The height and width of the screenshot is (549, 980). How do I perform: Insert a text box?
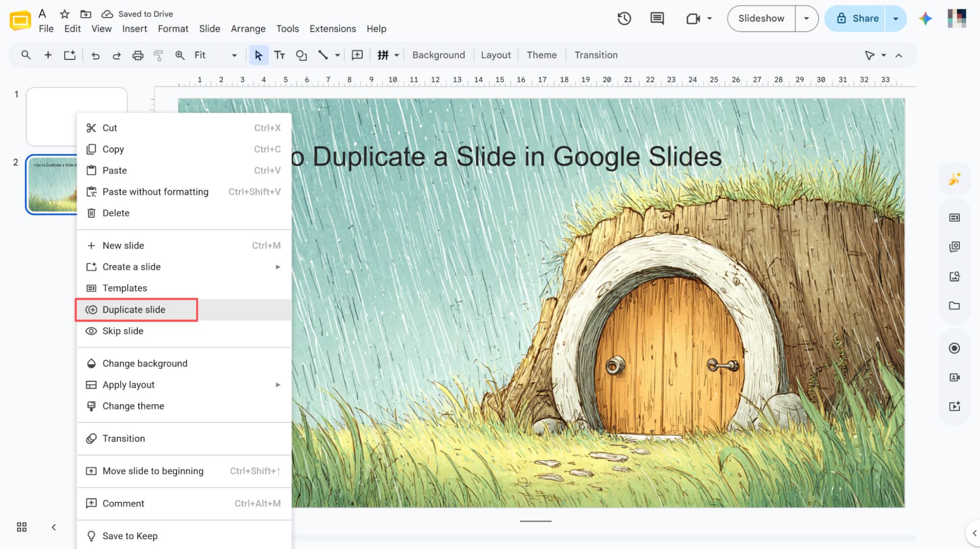coord(279,55)
